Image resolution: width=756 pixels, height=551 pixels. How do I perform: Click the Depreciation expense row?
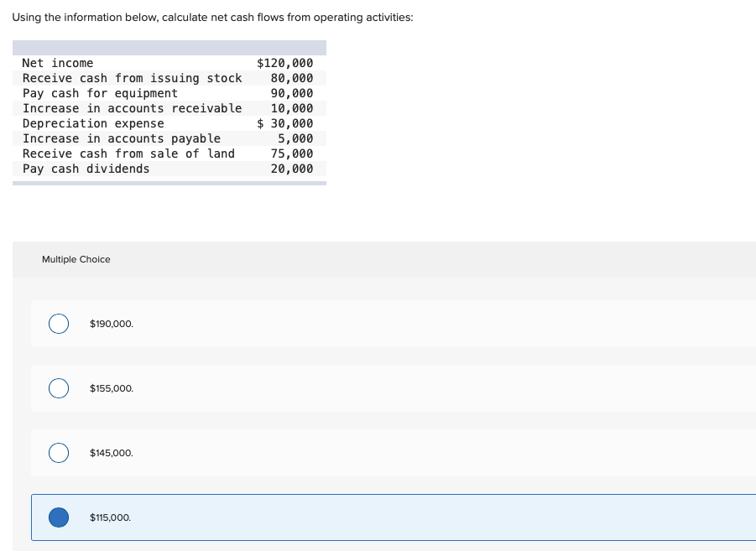coord(168,123)
